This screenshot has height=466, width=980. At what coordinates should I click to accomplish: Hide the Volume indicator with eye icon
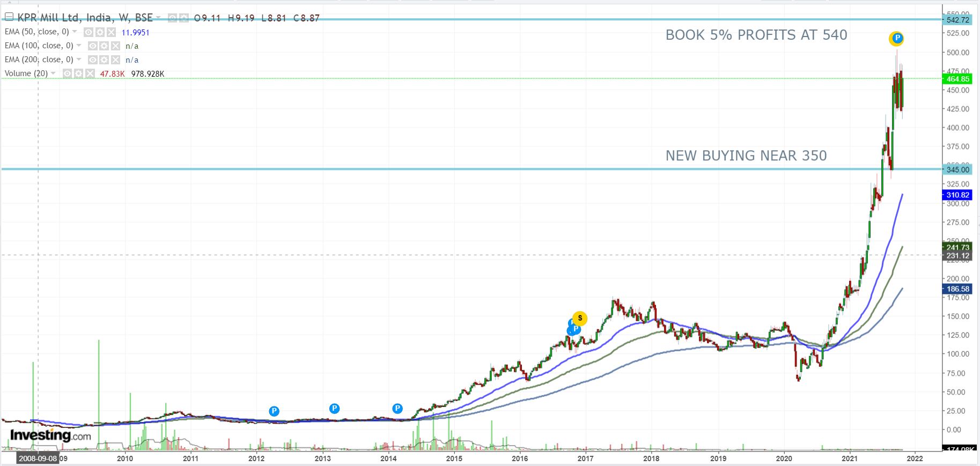(x=68, y=73)
